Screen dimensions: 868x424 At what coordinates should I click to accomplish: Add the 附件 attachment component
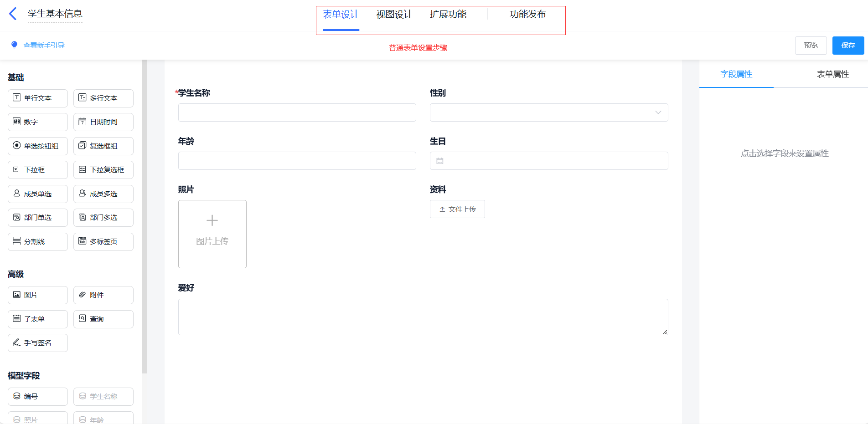(x=103, y=295)
